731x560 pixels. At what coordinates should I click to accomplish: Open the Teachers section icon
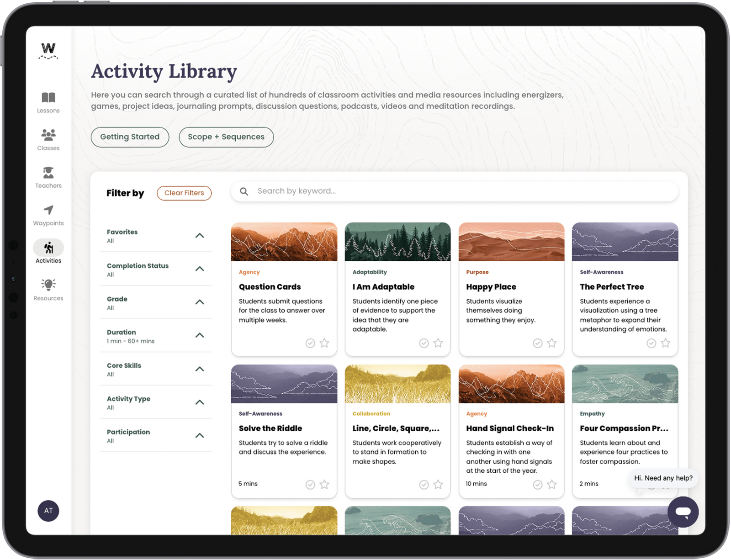pos(48,173)
